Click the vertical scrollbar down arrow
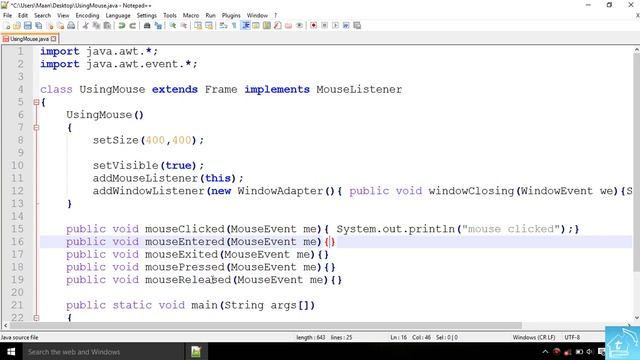640x360 pixels. click(636, 318)
